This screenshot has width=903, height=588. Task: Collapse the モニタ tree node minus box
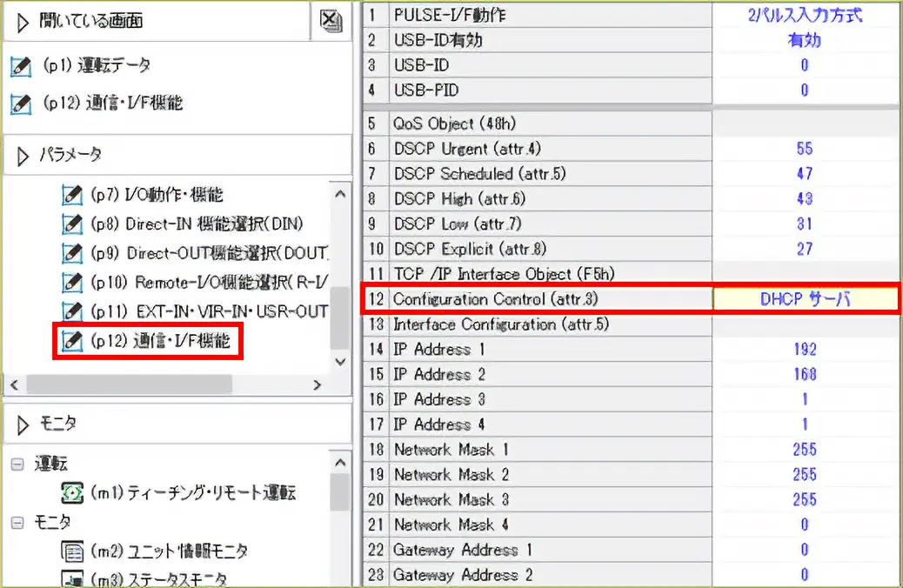tap(18, 523)
